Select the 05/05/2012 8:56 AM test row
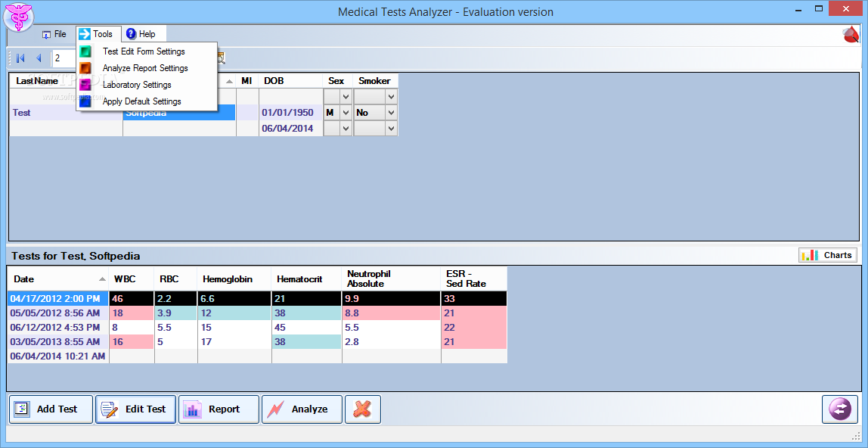The width and height of the screenshot is (868, 448). point(257,313)
